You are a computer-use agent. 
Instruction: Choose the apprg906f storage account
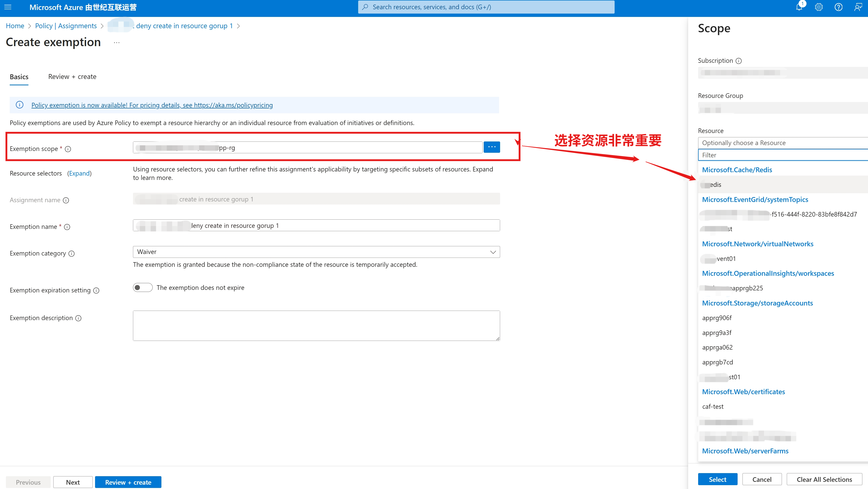(717, 318)
